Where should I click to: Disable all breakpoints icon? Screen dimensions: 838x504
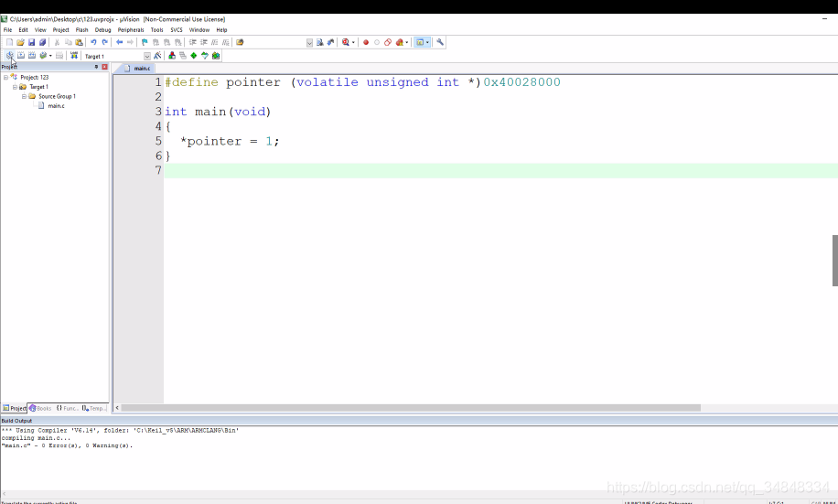(x=388, y=42)
